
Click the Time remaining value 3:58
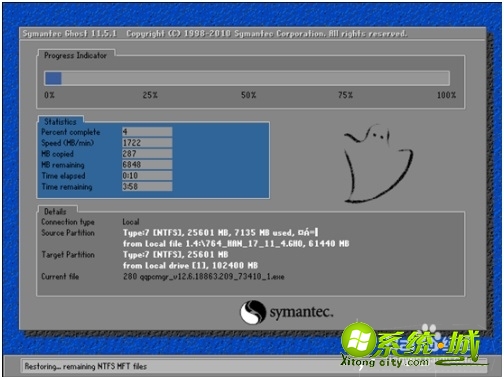click(x=147, y=187)
